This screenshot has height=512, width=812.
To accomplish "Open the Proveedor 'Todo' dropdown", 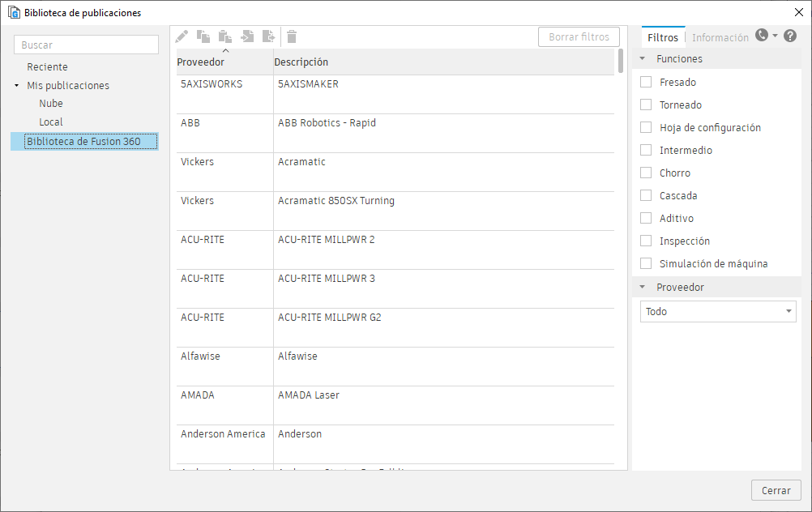I will pyautogui.click(x=718, y=312).
